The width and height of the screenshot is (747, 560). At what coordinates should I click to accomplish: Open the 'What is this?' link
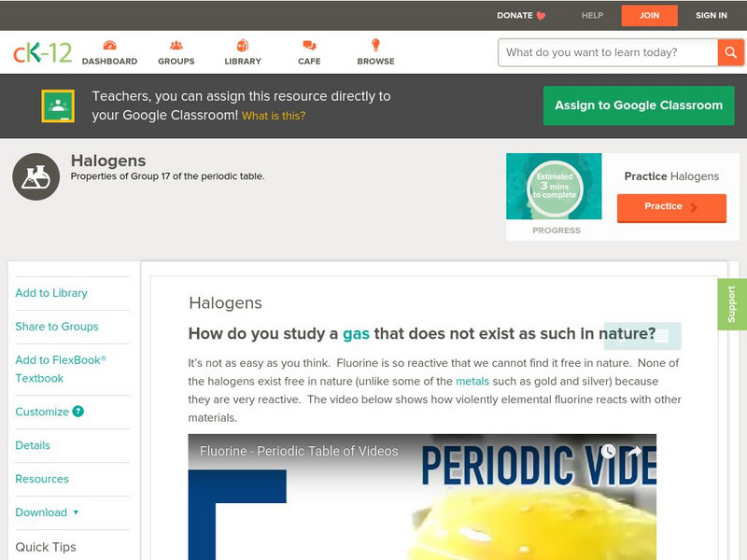tap(274, 116)
